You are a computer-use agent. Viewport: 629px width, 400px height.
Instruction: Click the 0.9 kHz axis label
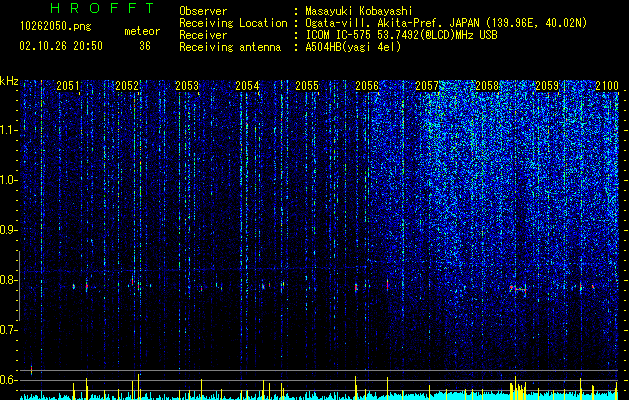pyautogui.click(x=8, y=230)
